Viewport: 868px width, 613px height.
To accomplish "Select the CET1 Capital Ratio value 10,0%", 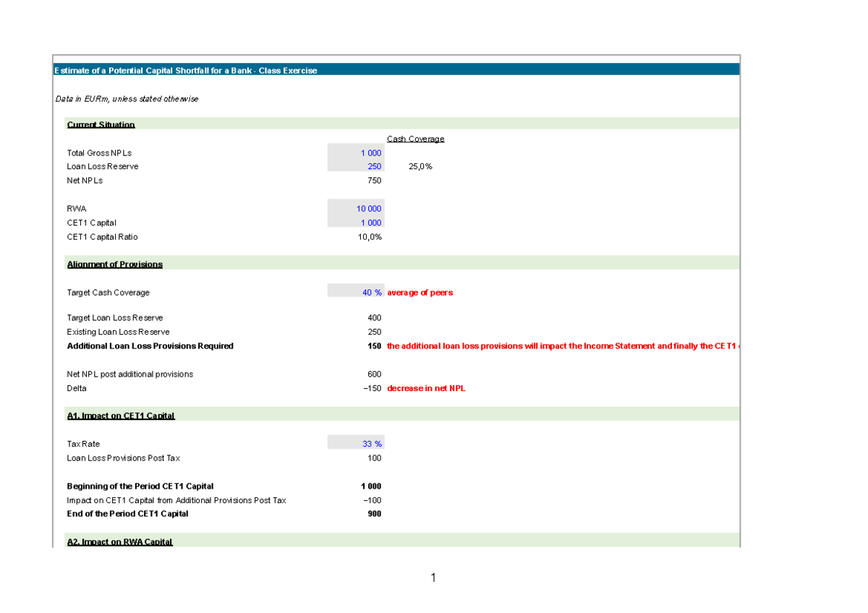I will click(x=370, y=237).
